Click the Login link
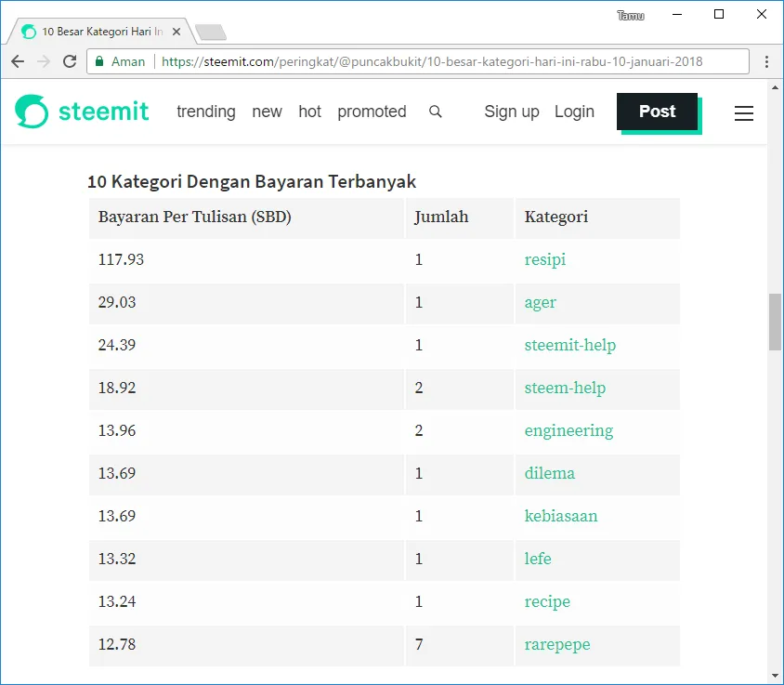Viewport: 784px width, 685px height. [x=574, y=112]
